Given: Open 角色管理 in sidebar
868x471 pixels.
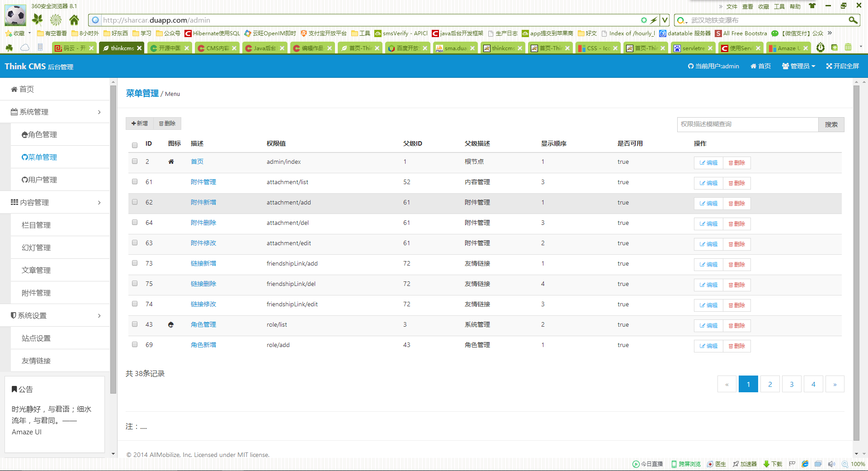Looking at the screenshot, I should [60, 134].
